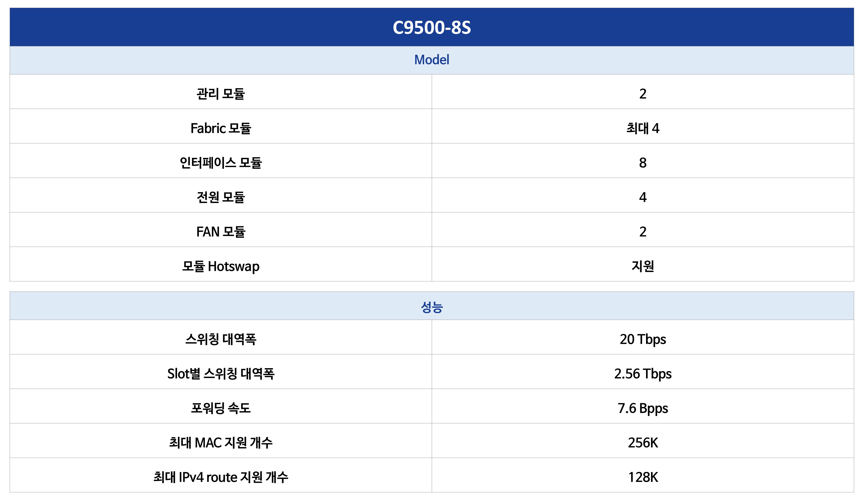Click the 관리 모듈 label cell
The width and height of the screenshot is (868, 500).
click(x=221, y=94)
